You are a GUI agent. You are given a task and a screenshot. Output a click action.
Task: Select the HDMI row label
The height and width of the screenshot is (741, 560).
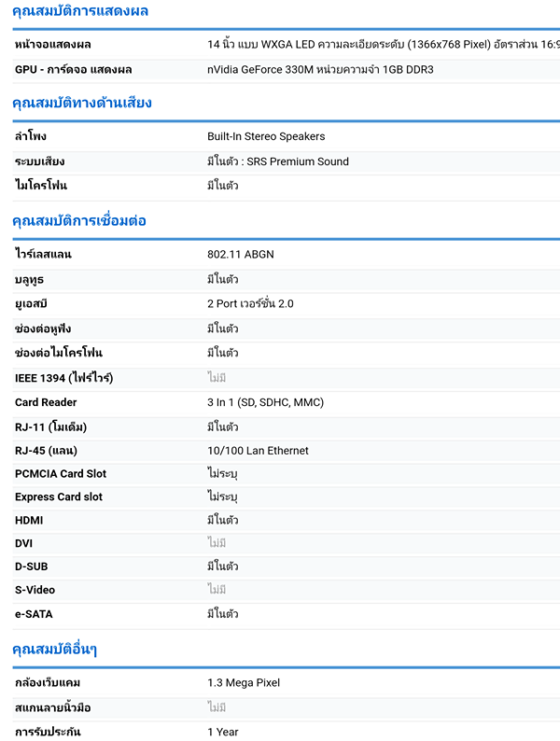click(x=29, y=520)
